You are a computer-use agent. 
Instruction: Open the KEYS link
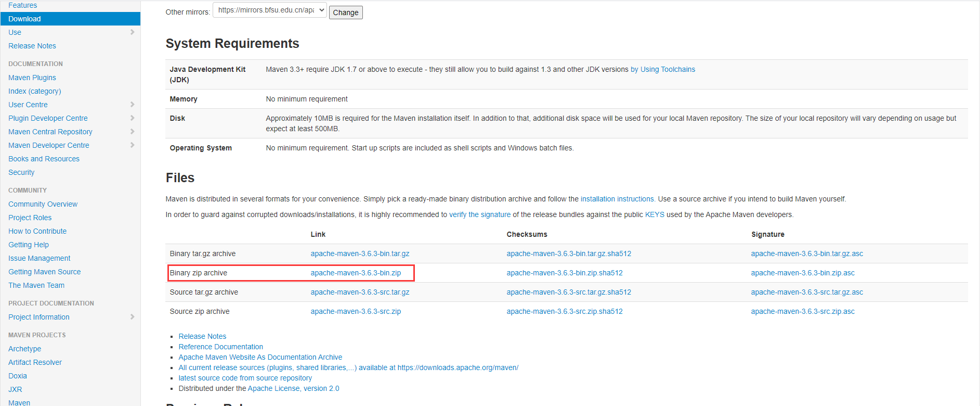tap(655, 214)
